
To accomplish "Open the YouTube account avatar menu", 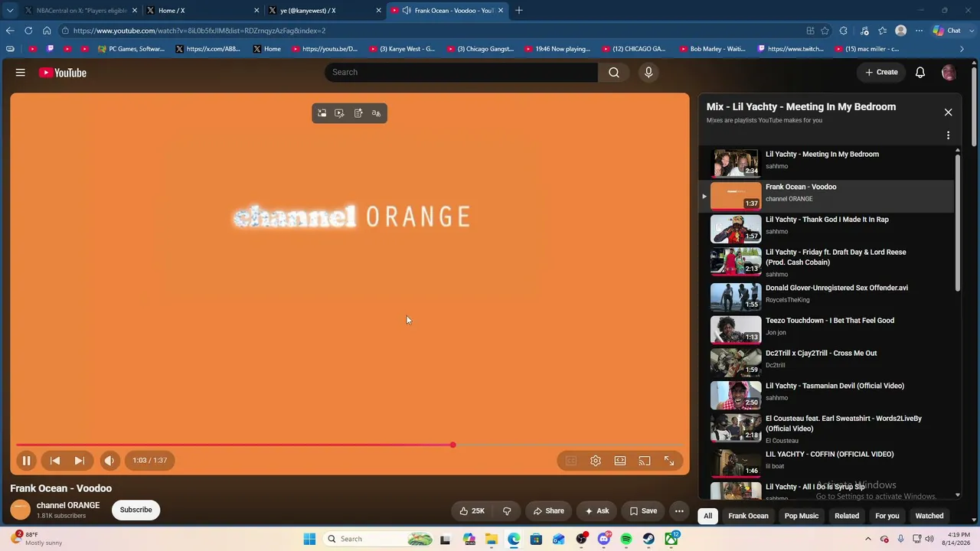I will point(949,72).
